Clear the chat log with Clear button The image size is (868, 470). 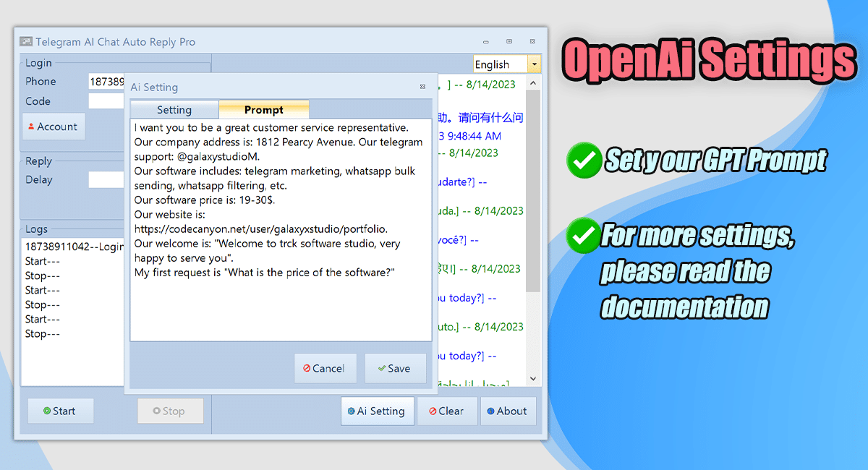[x=447, y=411]
